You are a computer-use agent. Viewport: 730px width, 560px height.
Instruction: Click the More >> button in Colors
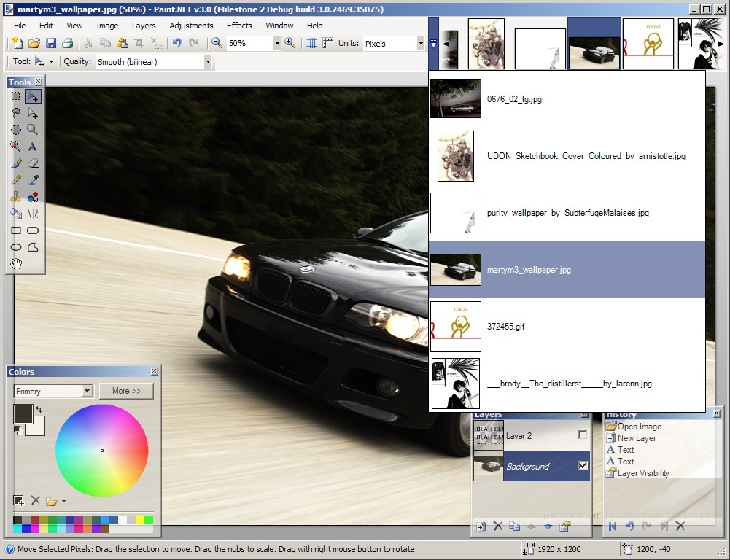126,391
